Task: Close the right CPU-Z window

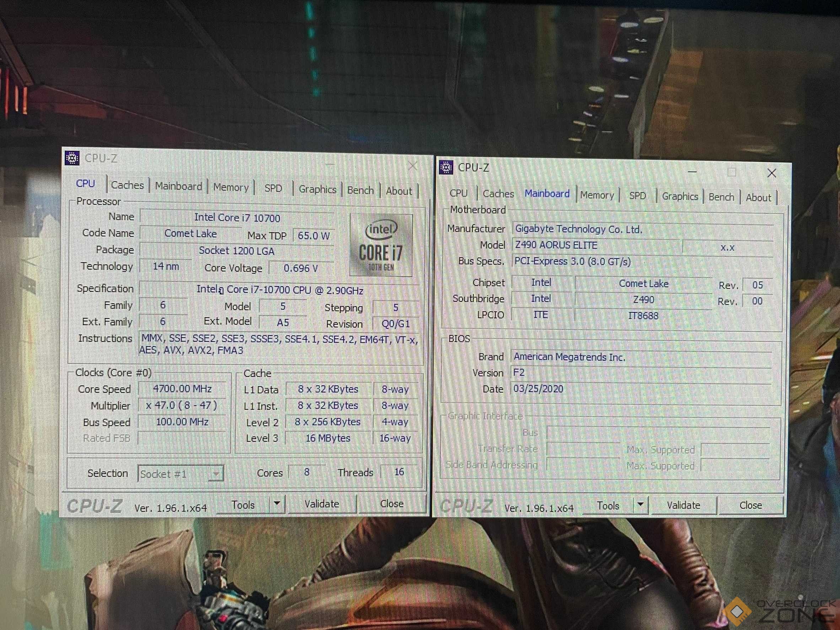Action: point(771,173)
